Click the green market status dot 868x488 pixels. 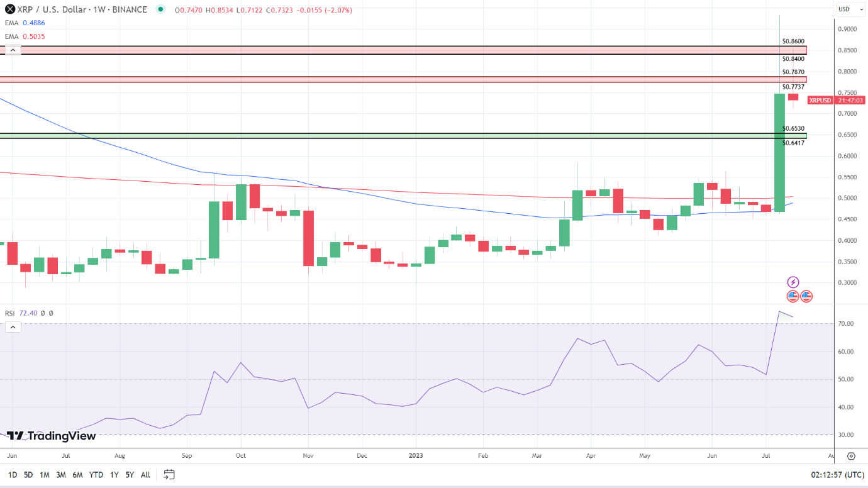click(162, 9)
